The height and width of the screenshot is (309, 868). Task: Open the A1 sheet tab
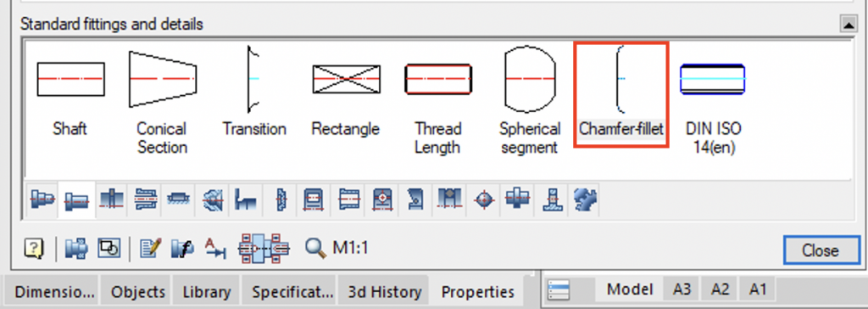click(x=757, y=289)
